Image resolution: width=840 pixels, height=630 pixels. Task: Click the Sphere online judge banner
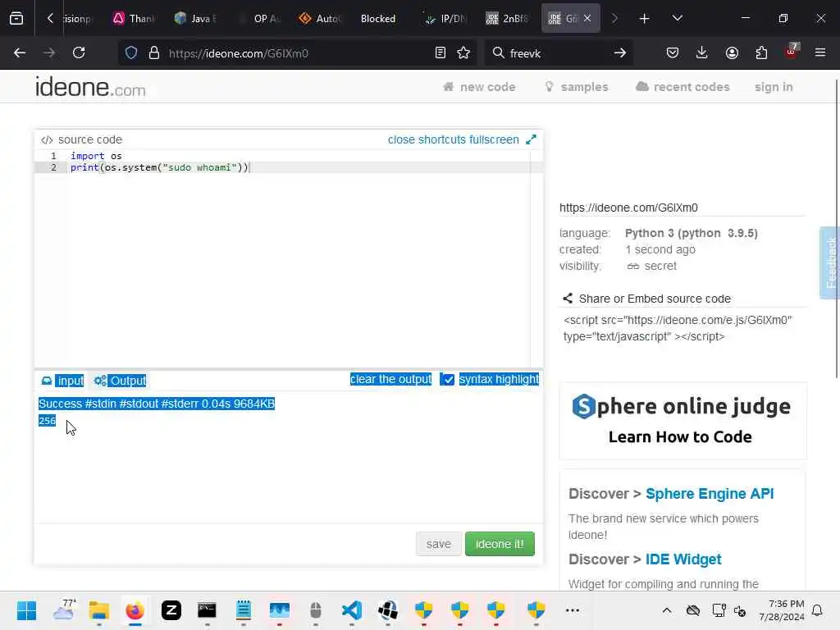pos(682,421)
